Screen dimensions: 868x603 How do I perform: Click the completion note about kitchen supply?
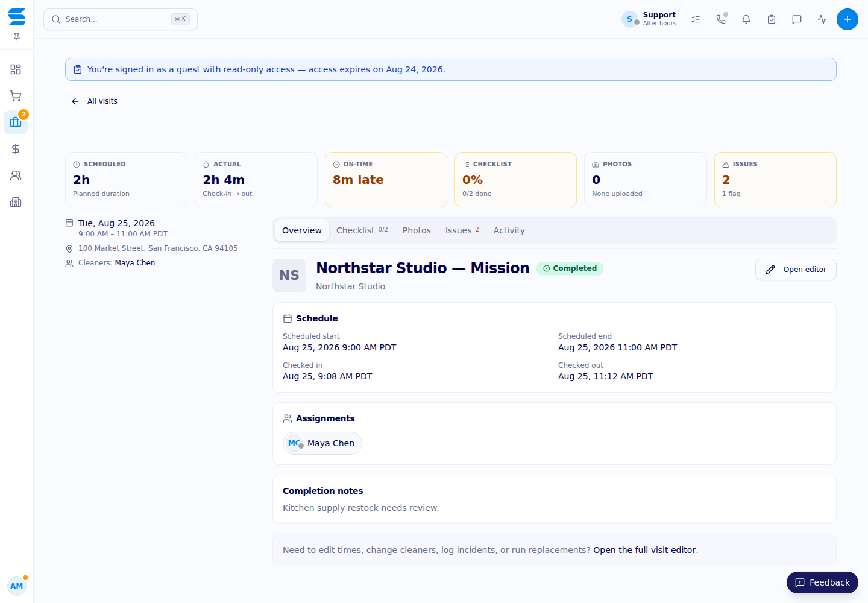(360, 508)
